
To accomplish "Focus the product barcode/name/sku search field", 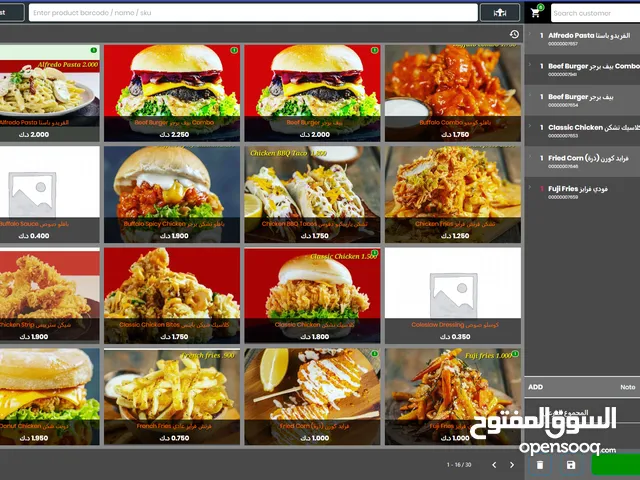I will tap(253, 13).
